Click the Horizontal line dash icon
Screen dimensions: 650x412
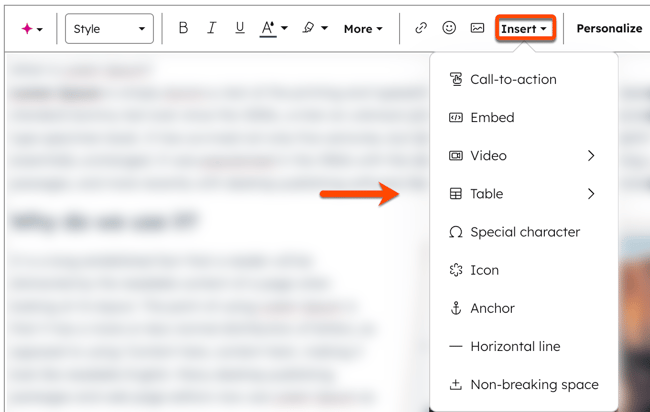[456, 346]
